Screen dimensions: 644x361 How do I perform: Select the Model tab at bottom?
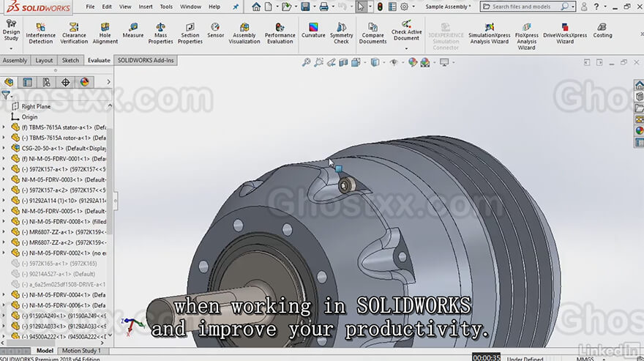point(45,351)
